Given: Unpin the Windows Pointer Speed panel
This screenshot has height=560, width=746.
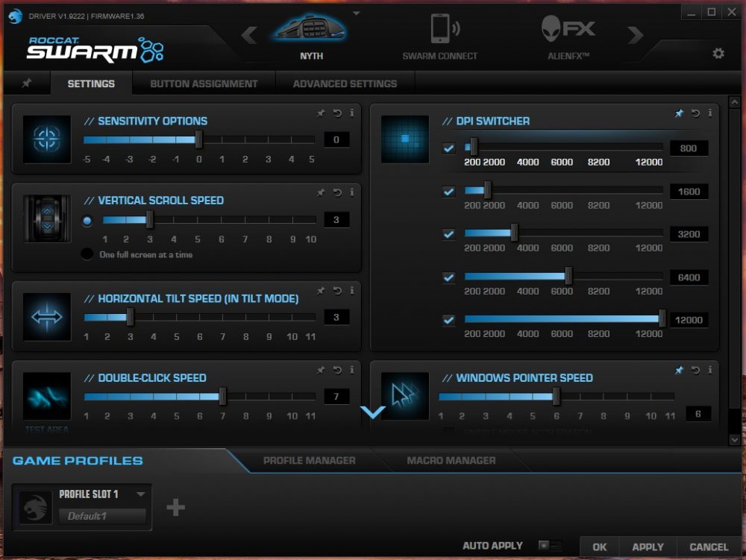Looking at the screenshot, I should pos(679,369).
